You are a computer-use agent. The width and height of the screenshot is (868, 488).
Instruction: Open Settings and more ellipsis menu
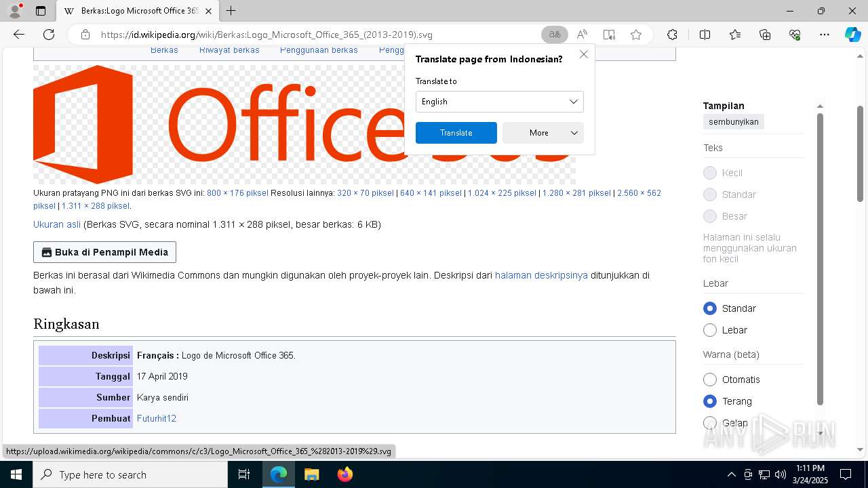coord(825,35)
